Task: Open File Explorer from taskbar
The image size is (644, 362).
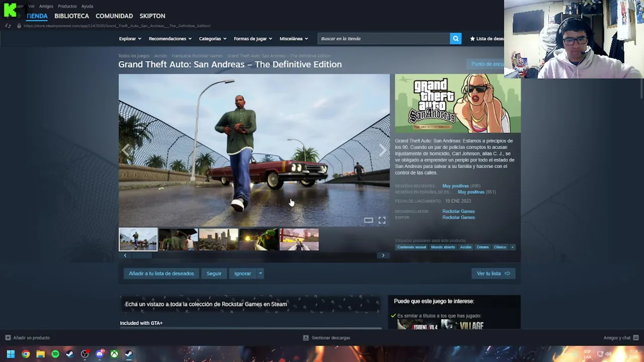Action: coord(40,354)
